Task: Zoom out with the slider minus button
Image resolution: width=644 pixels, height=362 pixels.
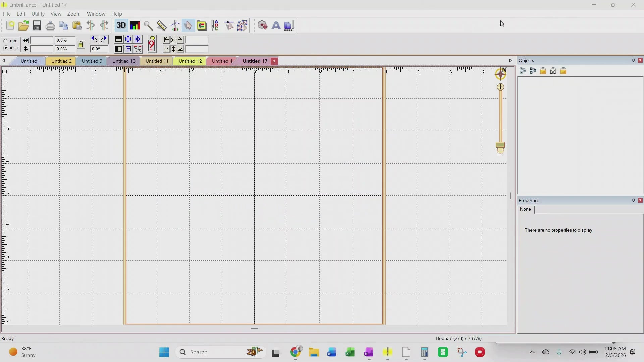Action: 500,151
